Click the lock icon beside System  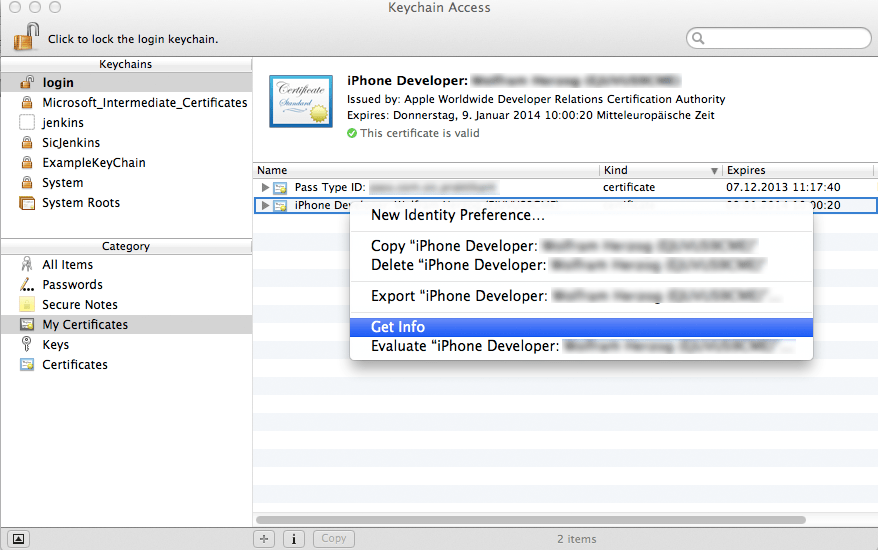[x=27, y=183]
